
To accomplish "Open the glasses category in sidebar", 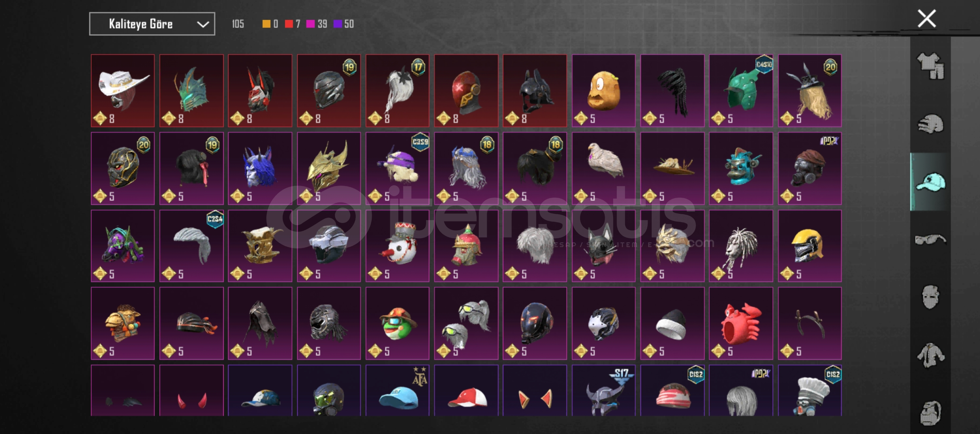I will pyautogui.click(x=931, y=240).
